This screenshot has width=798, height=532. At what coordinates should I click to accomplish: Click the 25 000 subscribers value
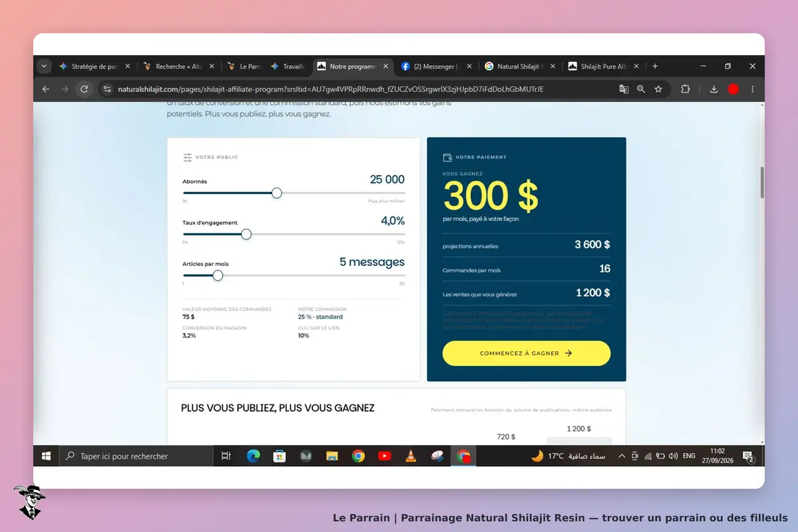click(387, 180)
